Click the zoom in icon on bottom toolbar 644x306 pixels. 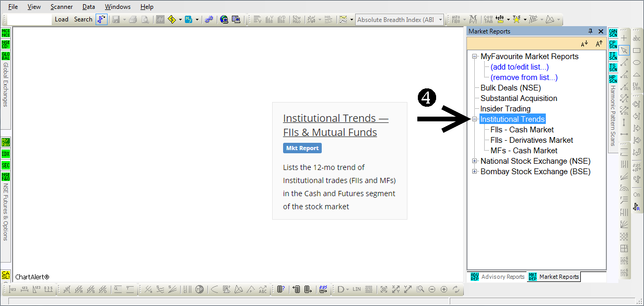coord(444,289)
